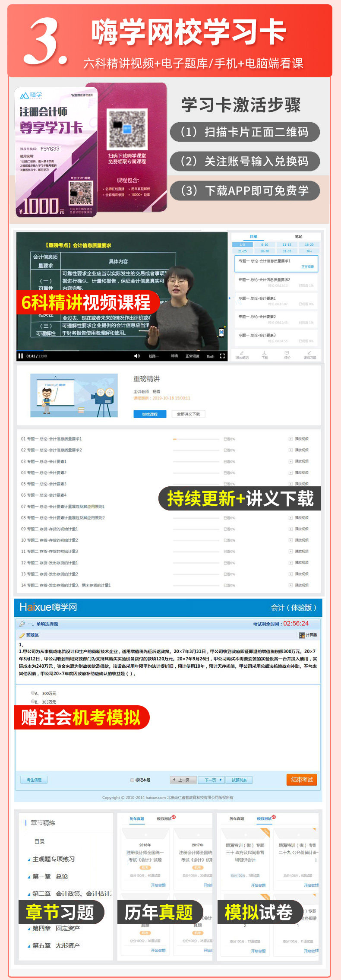Enter fullscreen in the video player
Image resolution: width=341 pixels, height=980 pixels.
222,356
